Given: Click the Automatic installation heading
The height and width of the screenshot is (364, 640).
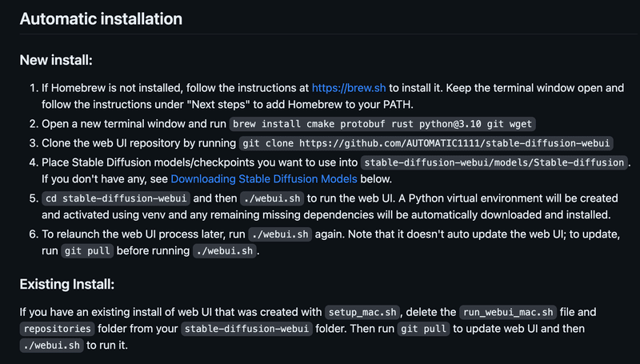Looking at the screenshot, I should tap(101, 18).
